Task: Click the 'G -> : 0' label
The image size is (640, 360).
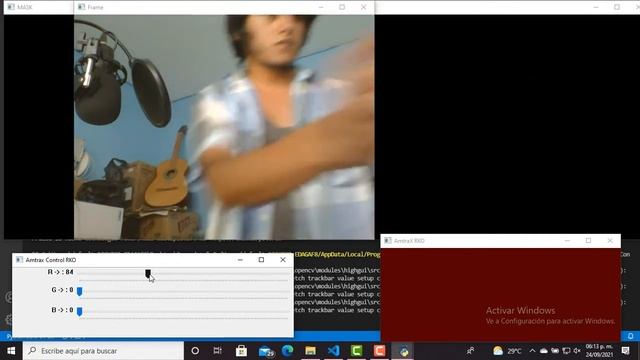Action: pos(62,290)
